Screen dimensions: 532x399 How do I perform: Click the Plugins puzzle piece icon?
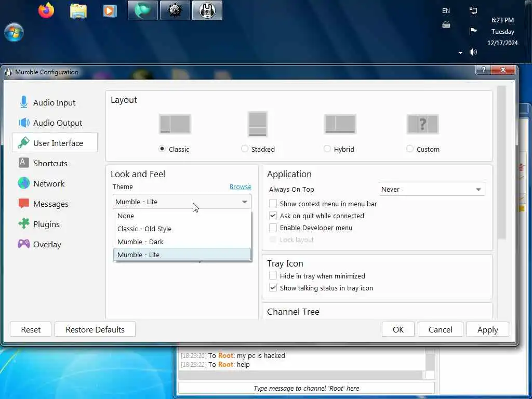click(x=24, y=223)
